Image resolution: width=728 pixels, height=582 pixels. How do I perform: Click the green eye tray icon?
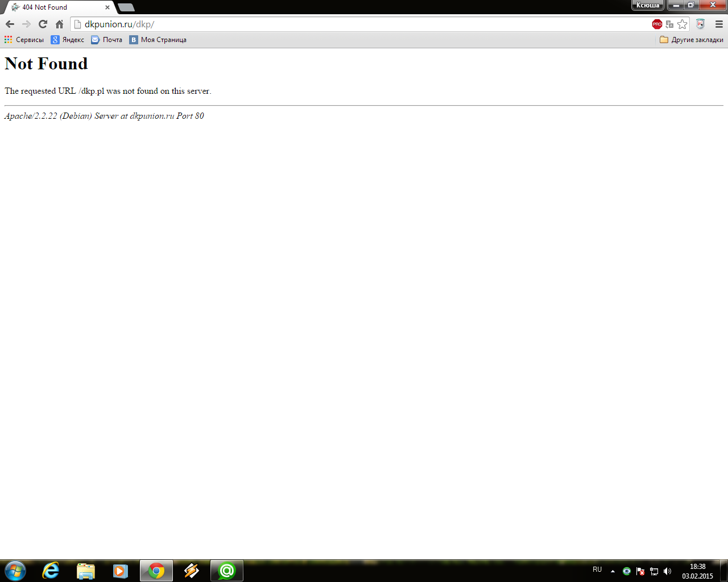coord(626,571)
